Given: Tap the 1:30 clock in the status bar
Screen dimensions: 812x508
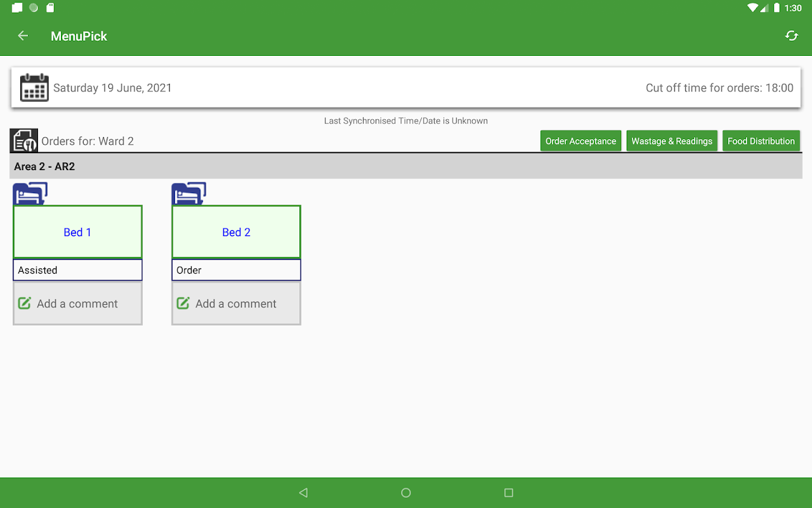Looking at the screenshot, I should pos(793,8).
